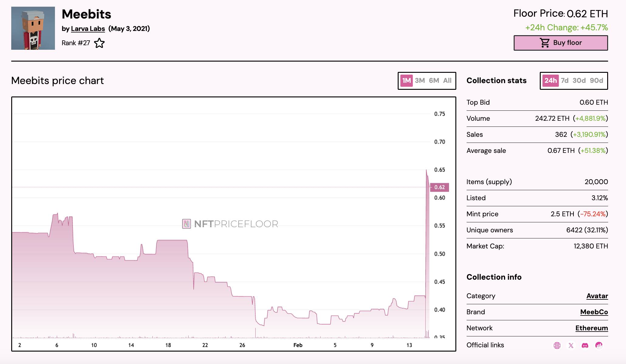Open the MeebCo brand link
Image resolution: width=626 pixels, height=364 pixels.
point(594,312)
